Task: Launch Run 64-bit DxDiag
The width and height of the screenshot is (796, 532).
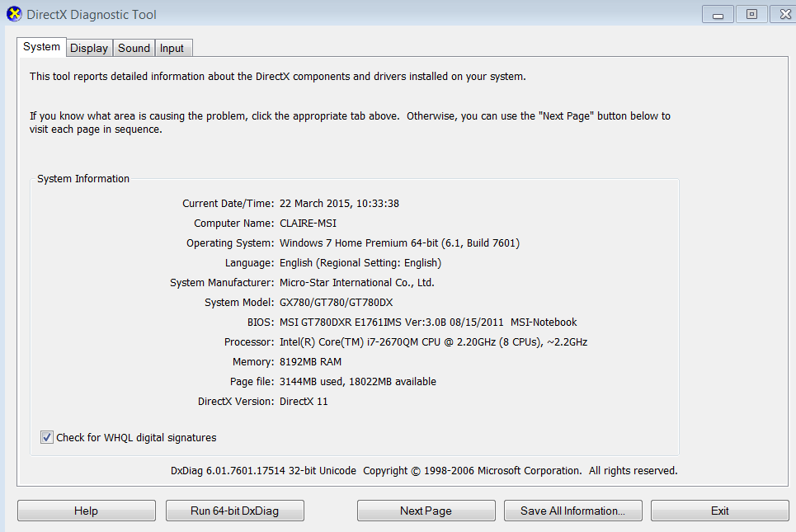Action: click(234, 511)
